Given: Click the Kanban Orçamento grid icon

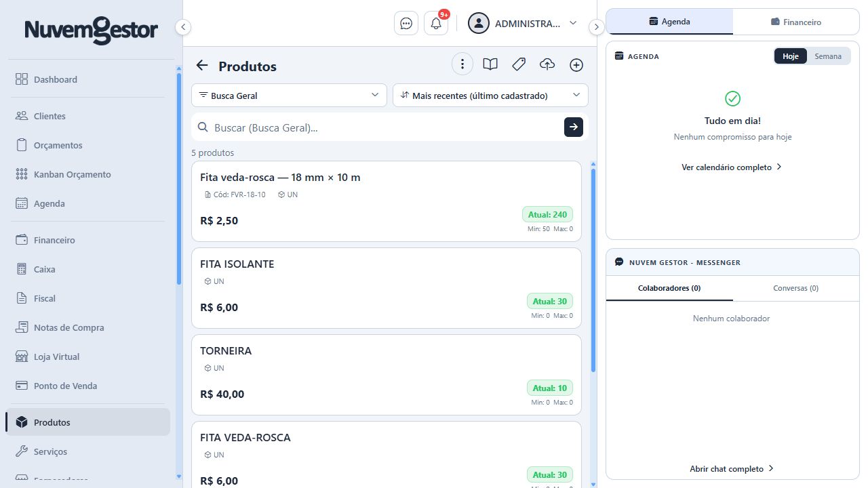Looking at the screenshot, I should point(22,174).
